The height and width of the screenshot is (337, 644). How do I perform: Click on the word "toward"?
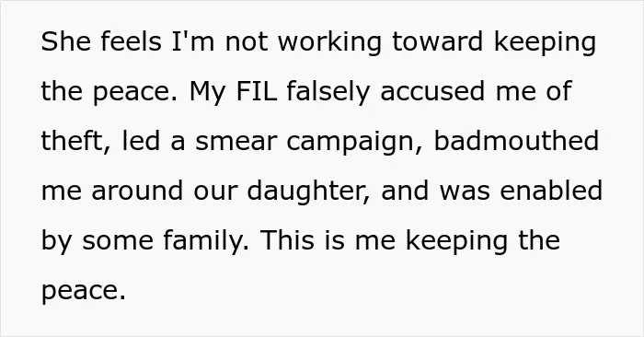coord(437,41)
